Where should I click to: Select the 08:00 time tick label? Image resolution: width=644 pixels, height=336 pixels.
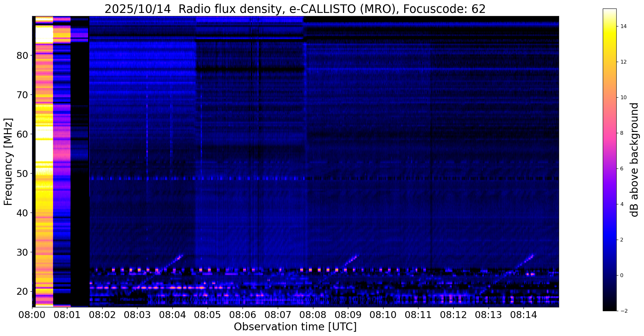32,315
